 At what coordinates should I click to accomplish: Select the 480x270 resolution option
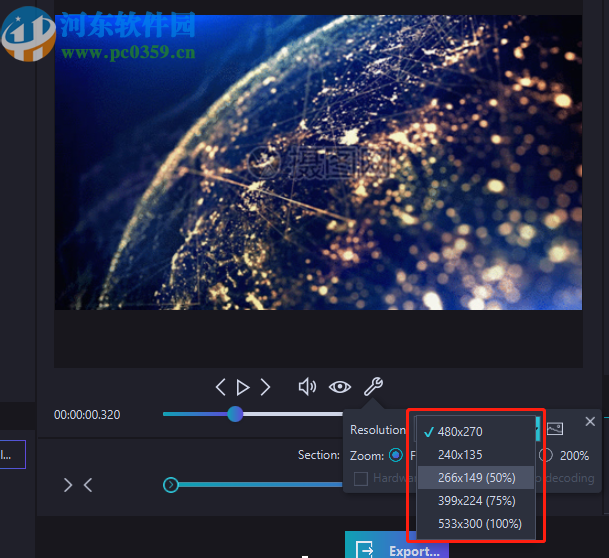point(476,431)
